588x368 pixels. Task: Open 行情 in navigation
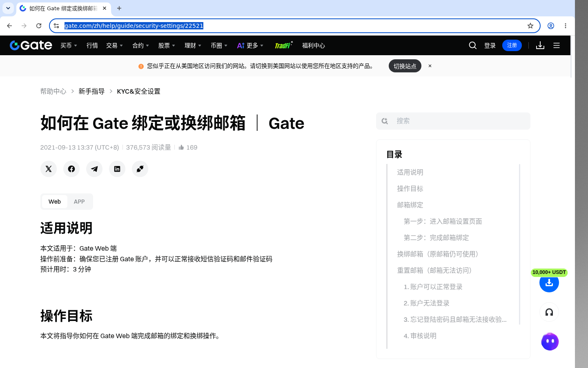(92, 45)
